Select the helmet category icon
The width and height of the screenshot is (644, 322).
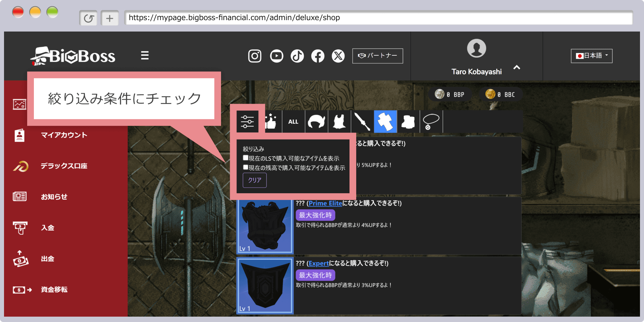[316, 121]
